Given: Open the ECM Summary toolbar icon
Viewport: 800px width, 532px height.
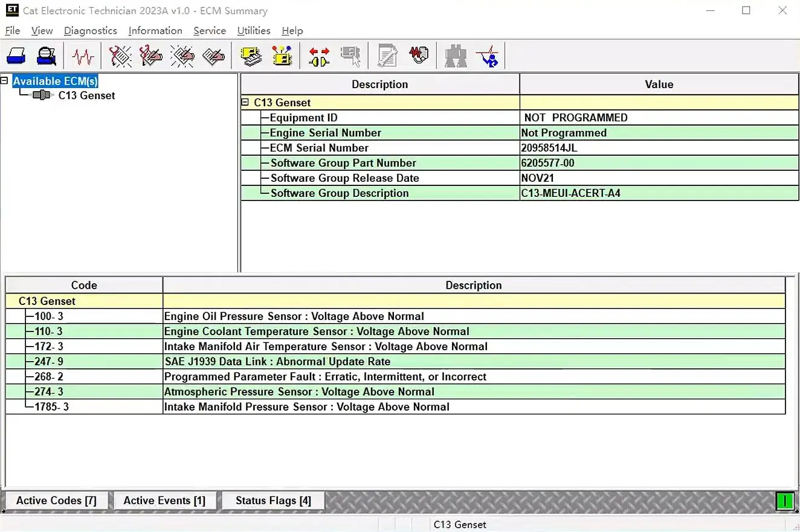Looking at the screenshot, I should coord(251,56).
